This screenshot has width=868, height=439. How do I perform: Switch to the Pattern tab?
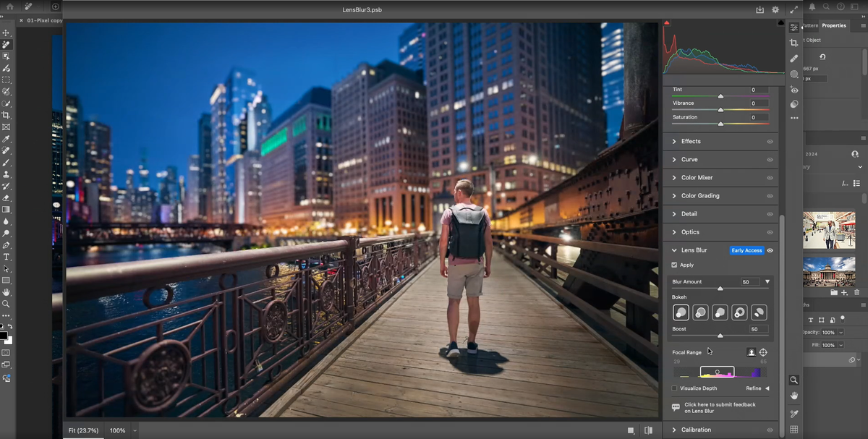pos(812,25)
